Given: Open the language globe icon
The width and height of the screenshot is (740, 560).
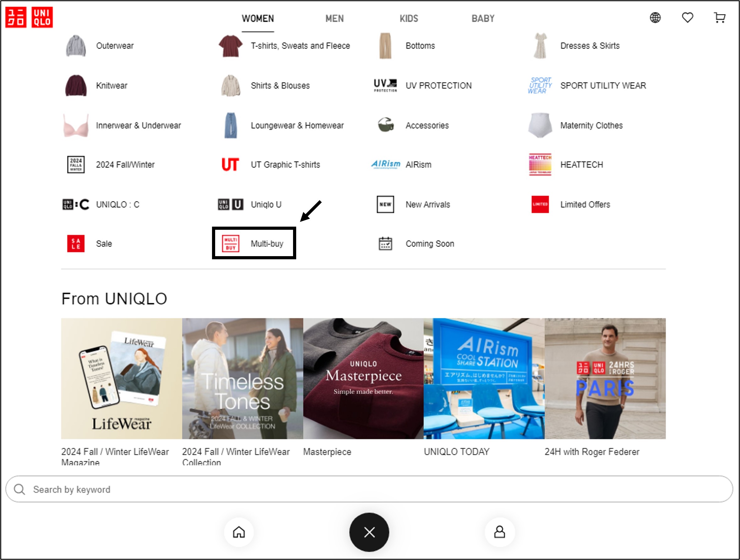Looking at the screenshot, I should (655, 17).
